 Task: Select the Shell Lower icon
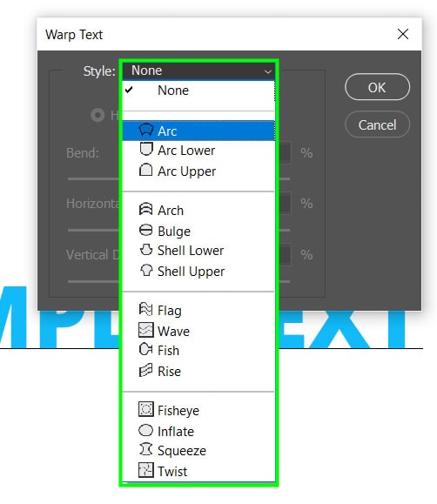146,250
